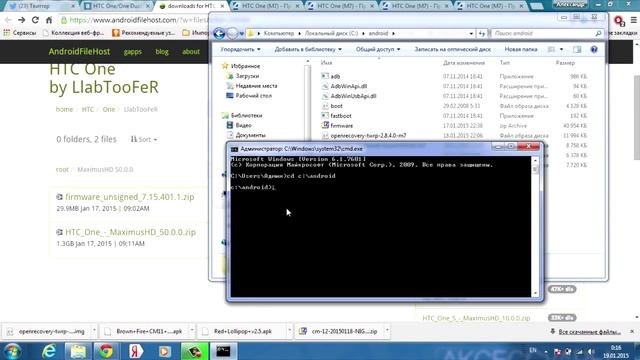This screenshot has width=640, height=360.
Task: Open Brown+Fire+CM11 apk download arrow
Action: (192, 331)
